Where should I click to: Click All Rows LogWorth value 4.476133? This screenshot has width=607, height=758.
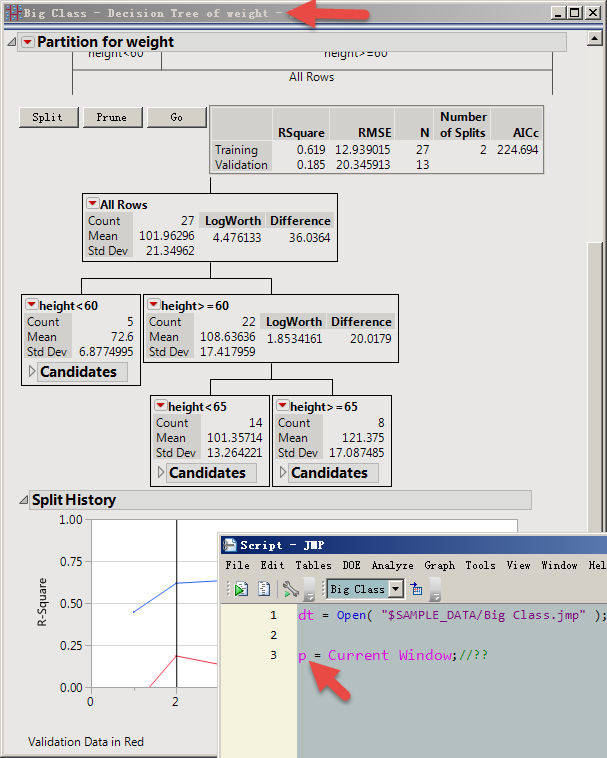click(x=237, y=238)
